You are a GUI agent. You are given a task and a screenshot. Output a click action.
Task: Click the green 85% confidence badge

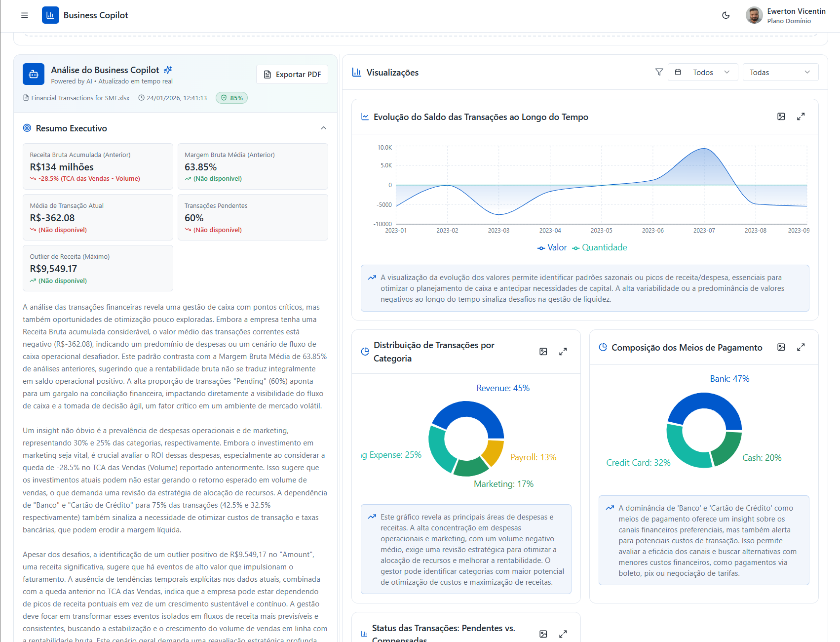[x=231, y=98]
